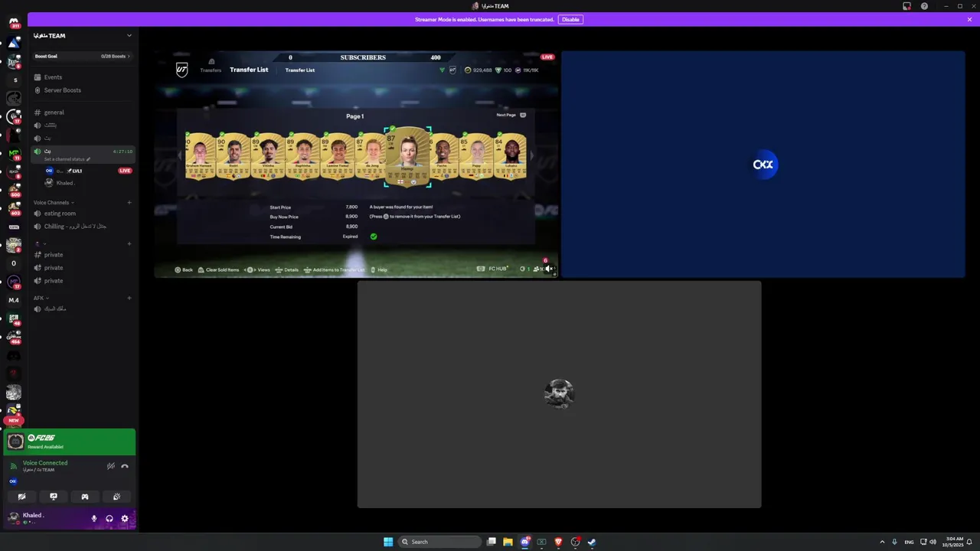Select the bottom participant avatar tile
980x551 pixels.
coord(559,394)
